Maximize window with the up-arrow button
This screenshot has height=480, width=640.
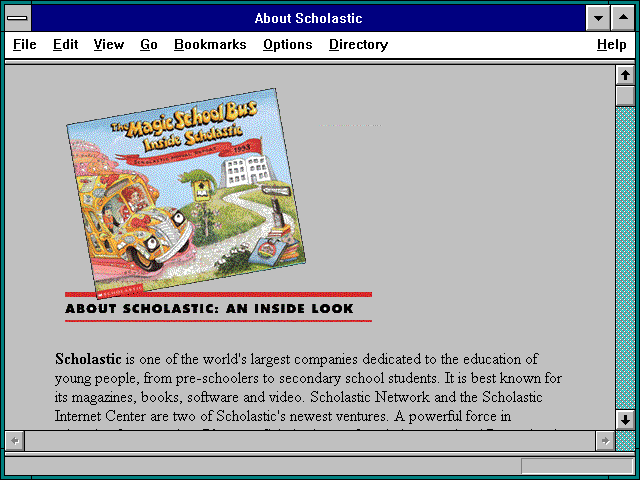click(x=623, y=18)
